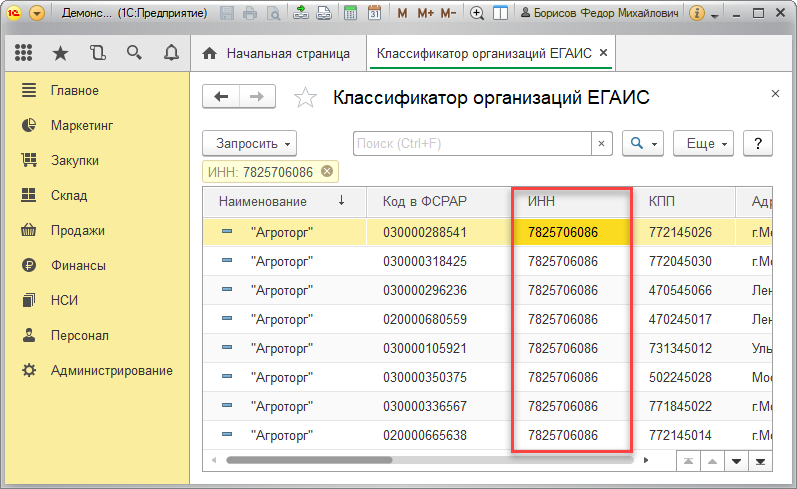The width and height of the screenshot is (797, 489).
Task: Click the horizontal scrollbar thumb
Action: [310, 460]
